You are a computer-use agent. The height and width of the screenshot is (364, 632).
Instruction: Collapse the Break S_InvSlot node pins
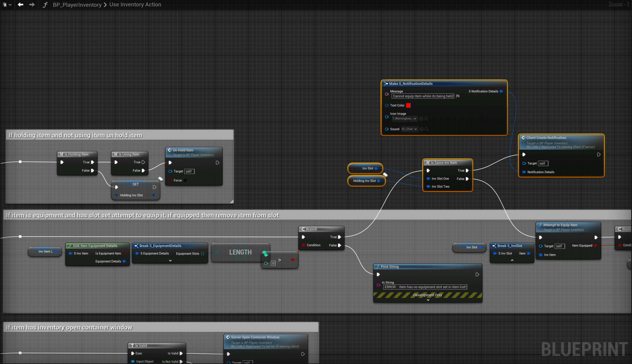[512, 260]
